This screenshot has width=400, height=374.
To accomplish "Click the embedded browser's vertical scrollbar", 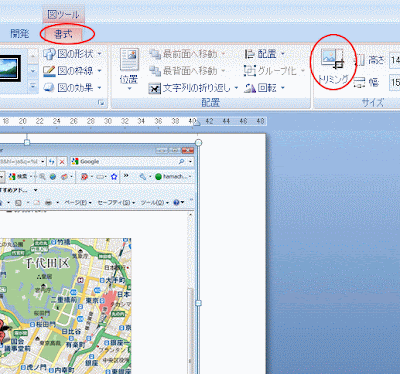I will coord(191,293).
